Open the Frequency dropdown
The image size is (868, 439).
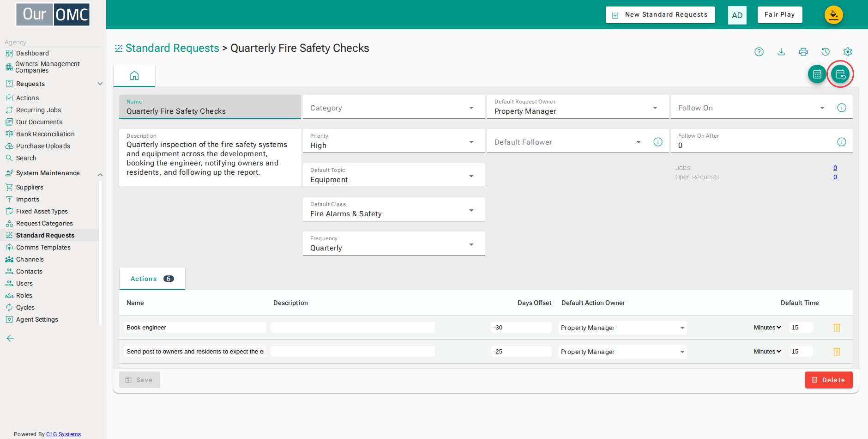394,244
